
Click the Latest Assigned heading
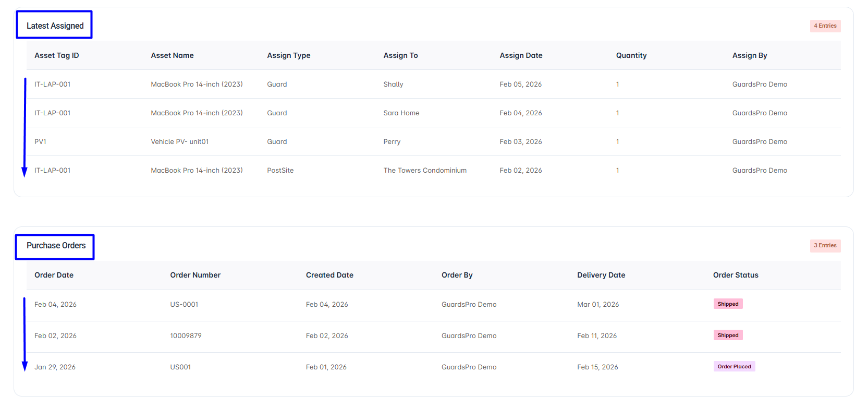point(55,26)
